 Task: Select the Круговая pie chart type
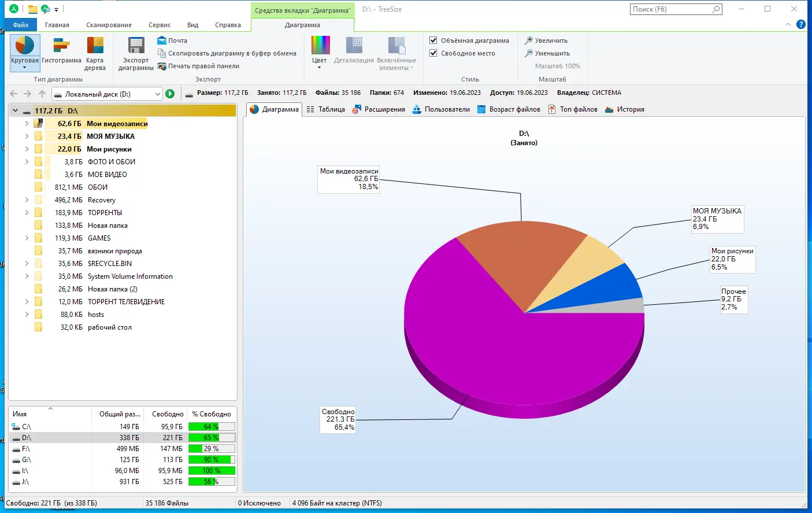(24, 53)
